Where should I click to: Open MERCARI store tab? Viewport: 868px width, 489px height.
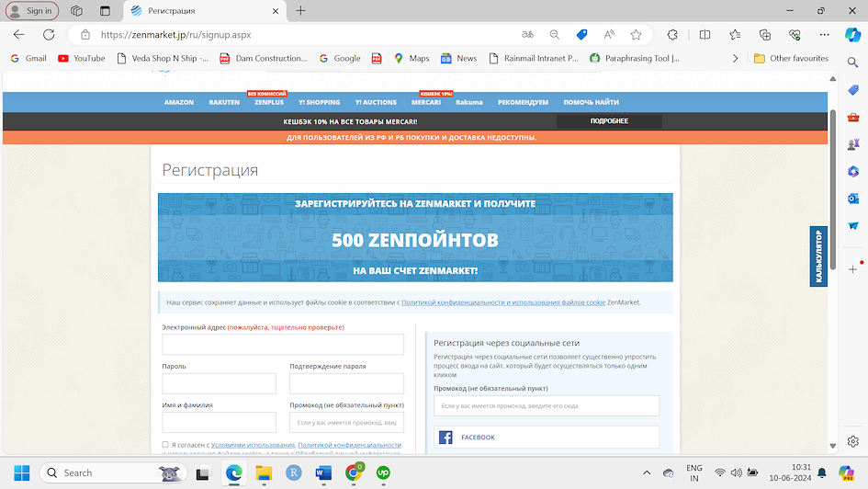[x=426, y=102]
